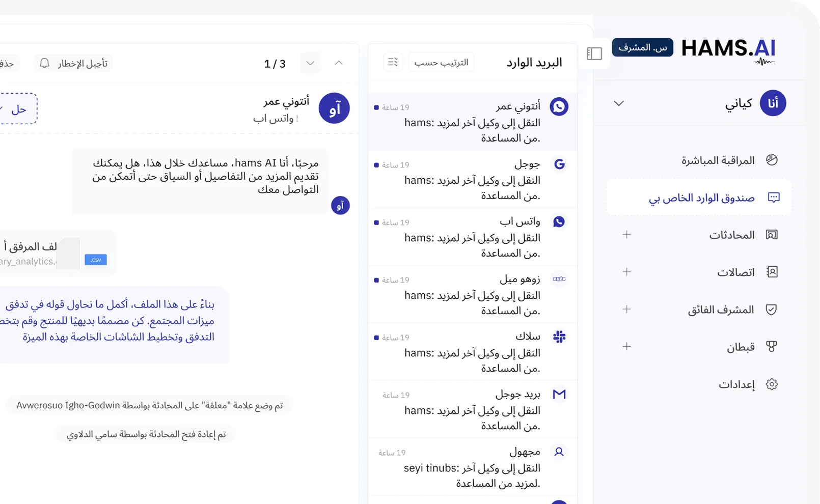
Task: Click the المحادثات conversations icon
Action: (772, 235)
